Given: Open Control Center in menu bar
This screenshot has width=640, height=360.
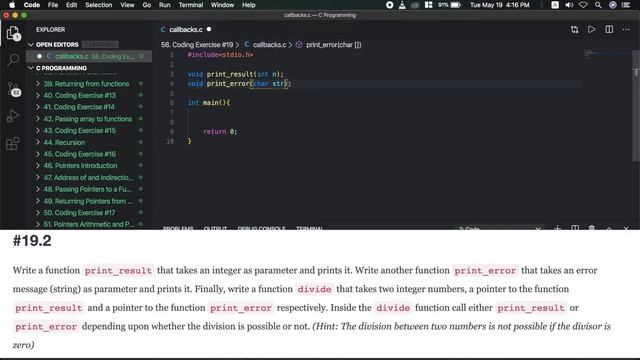Looking at the screenshot, I should point(626,5).
